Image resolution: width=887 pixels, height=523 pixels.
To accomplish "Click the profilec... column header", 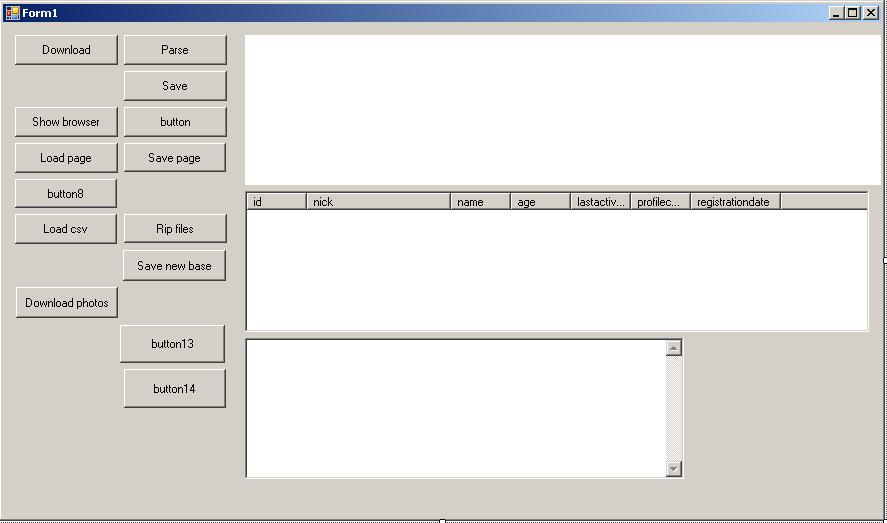I will click(x=661, y=202).
